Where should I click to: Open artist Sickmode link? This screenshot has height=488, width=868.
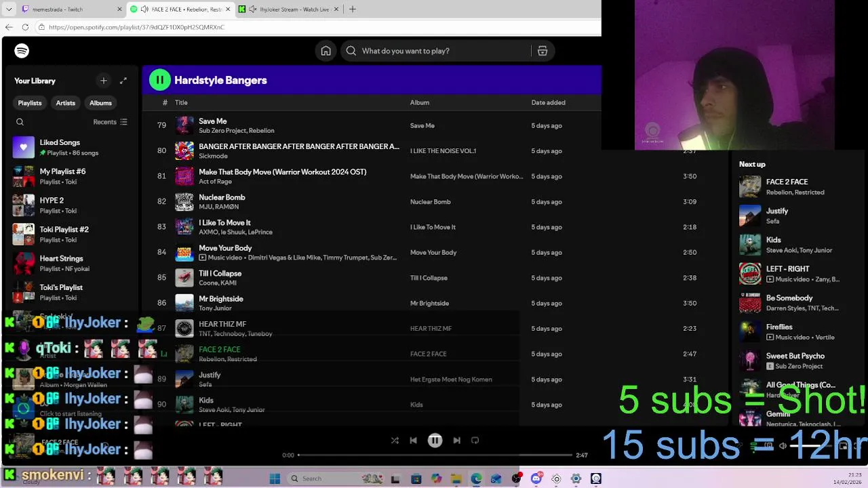click(x=213, y=156)
